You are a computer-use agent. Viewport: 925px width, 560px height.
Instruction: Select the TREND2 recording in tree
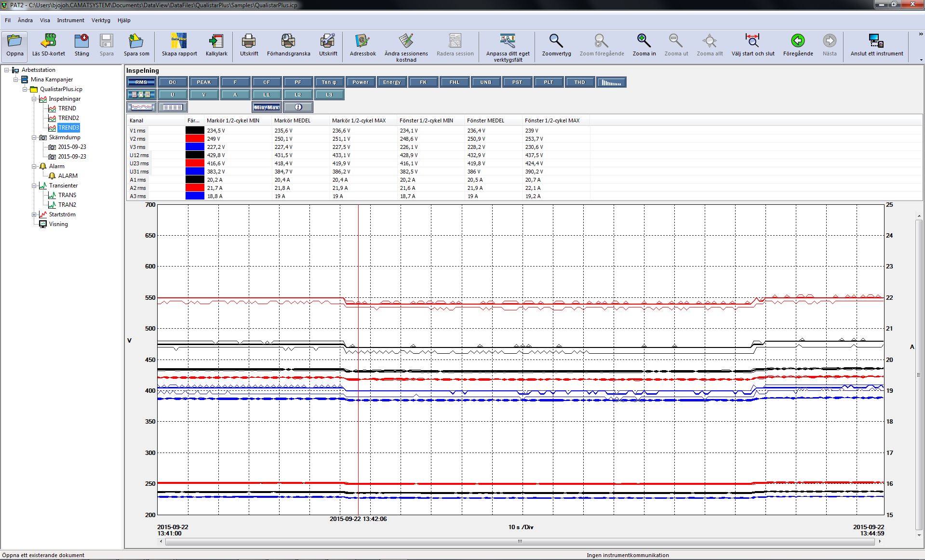68,118
